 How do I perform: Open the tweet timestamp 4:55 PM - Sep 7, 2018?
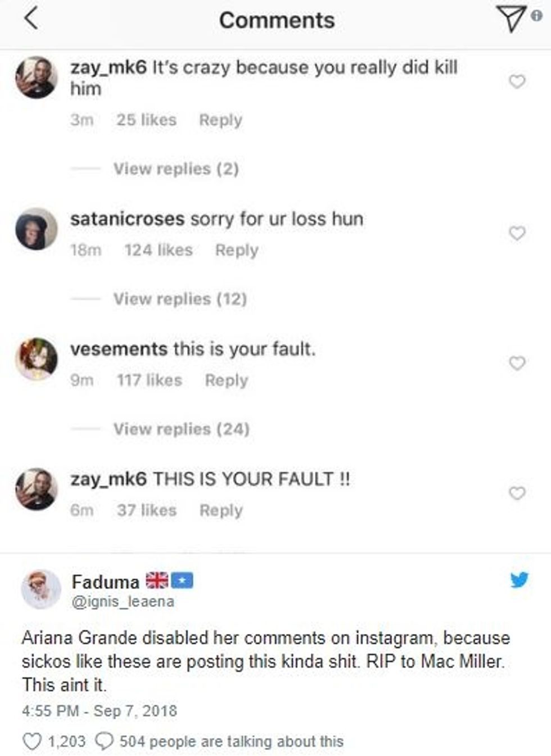click(100, 710)
